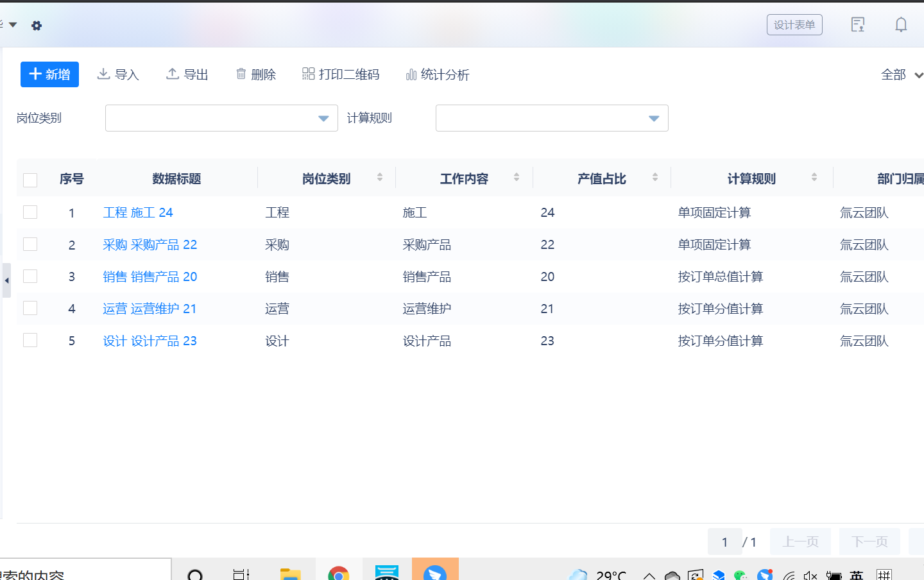924x580 pixels.
Task: Click the 下一页 next page button
Action: click(869, 542)
